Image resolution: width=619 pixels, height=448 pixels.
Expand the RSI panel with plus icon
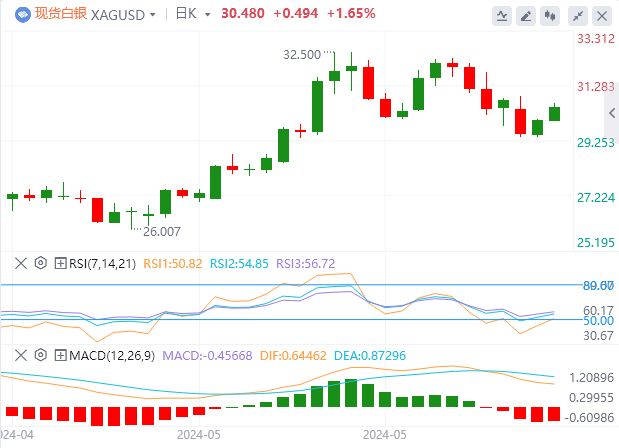[60, 263]
